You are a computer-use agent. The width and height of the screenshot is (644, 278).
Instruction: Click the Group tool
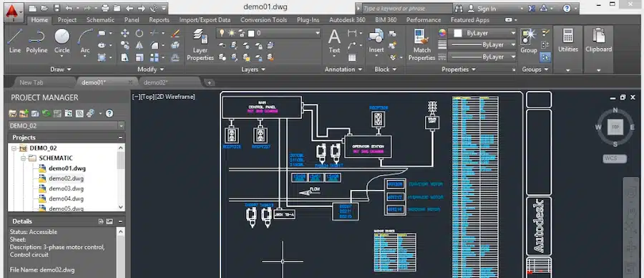pyautogui.click(x=529, y=41)
